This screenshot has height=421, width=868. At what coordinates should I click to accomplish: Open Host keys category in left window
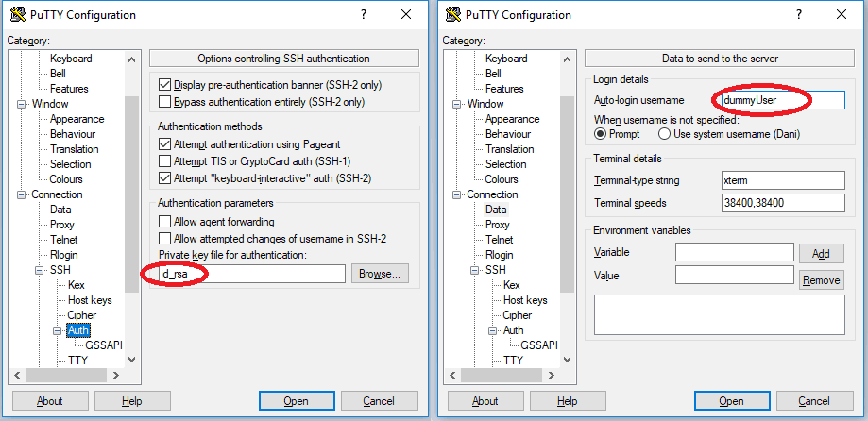pos(90,300)
